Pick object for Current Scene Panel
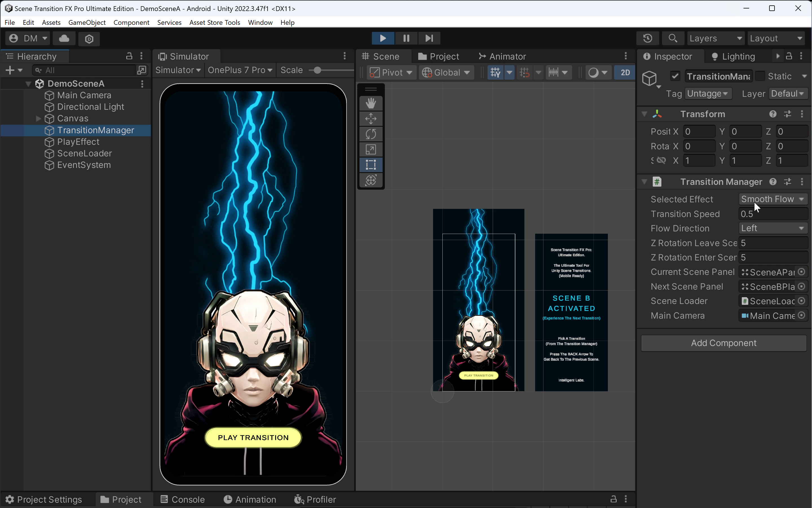This screenshot has height=508, width=812. pyautogui.click(x=802, y=272)
